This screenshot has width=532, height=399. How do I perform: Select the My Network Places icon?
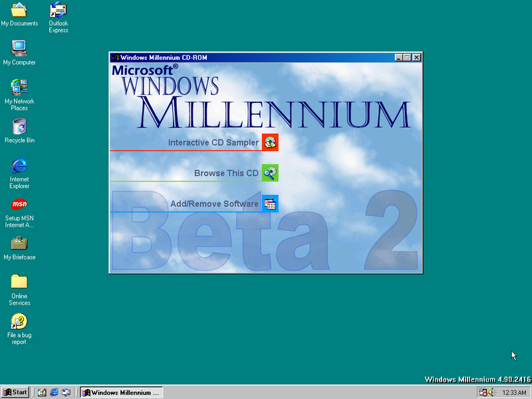[19, 87]
